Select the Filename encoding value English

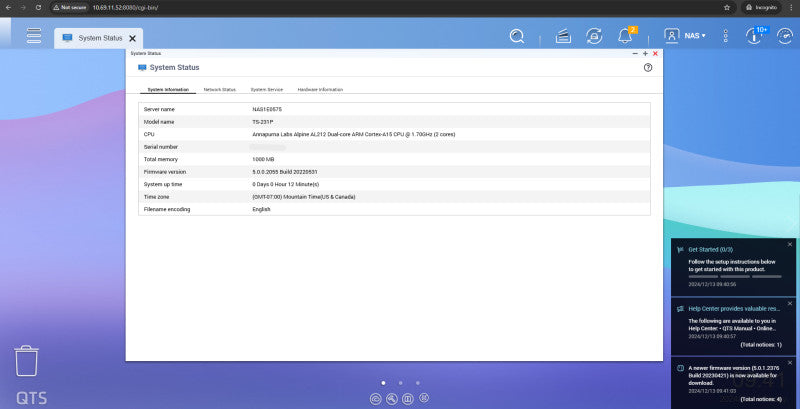[x=261, y=209]
